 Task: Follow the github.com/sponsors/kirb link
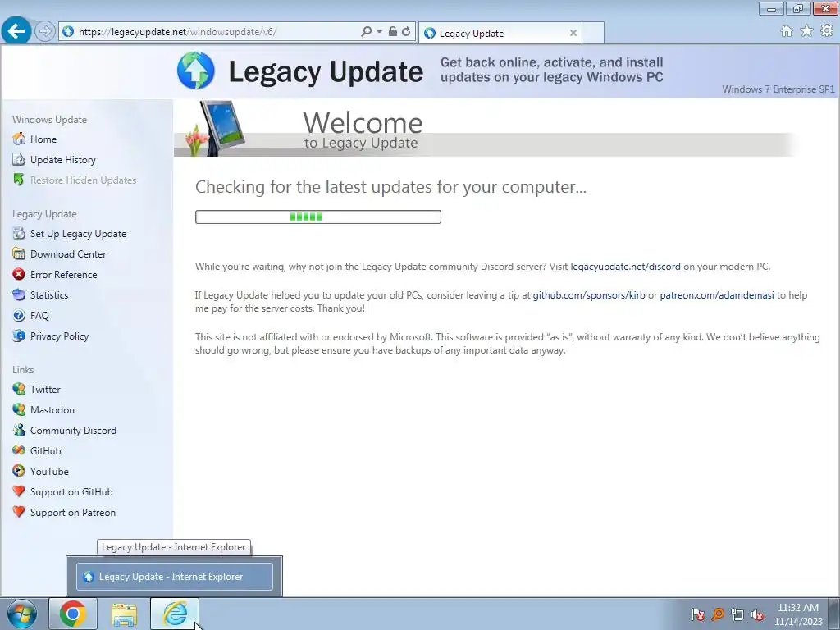coord(589,295)
